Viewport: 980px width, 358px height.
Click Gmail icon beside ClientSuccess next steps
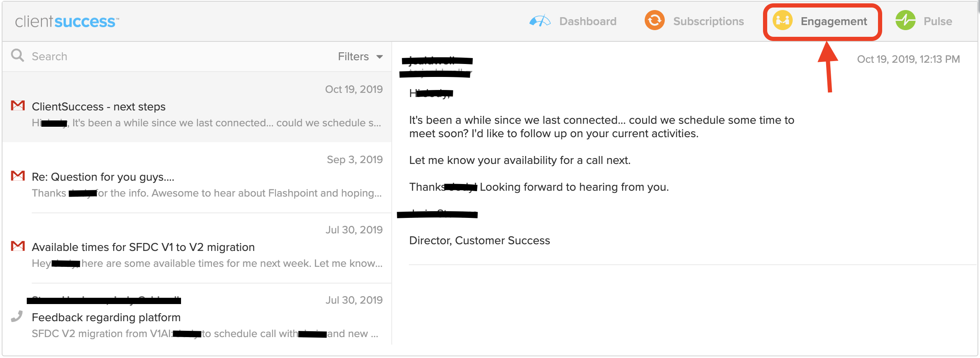(18, 105)
